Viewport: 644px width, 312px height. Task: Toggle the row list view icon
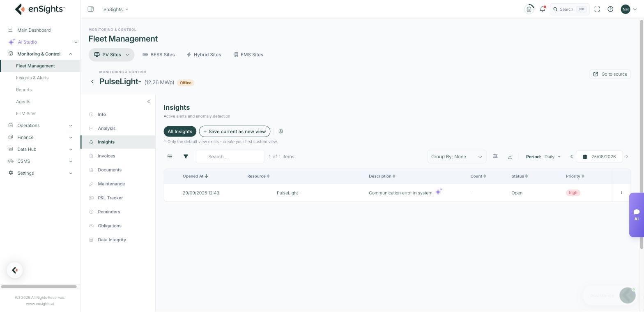click(170, 157)
